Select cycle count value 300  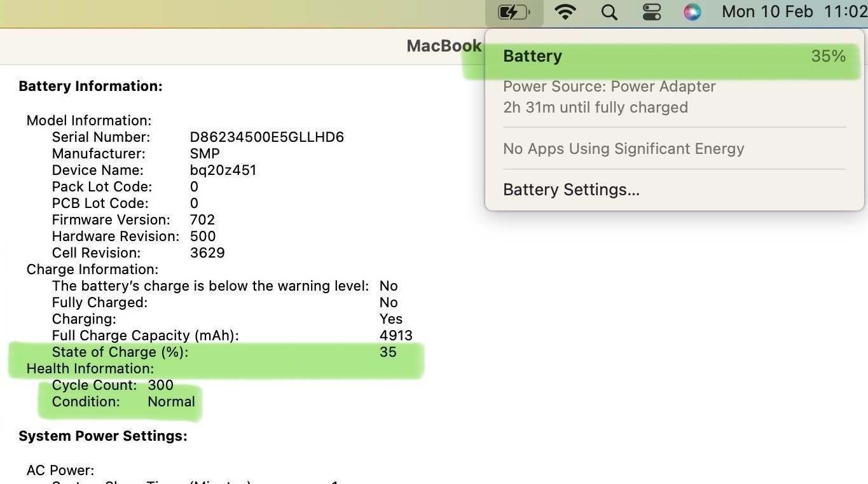(x=160, y=385)
